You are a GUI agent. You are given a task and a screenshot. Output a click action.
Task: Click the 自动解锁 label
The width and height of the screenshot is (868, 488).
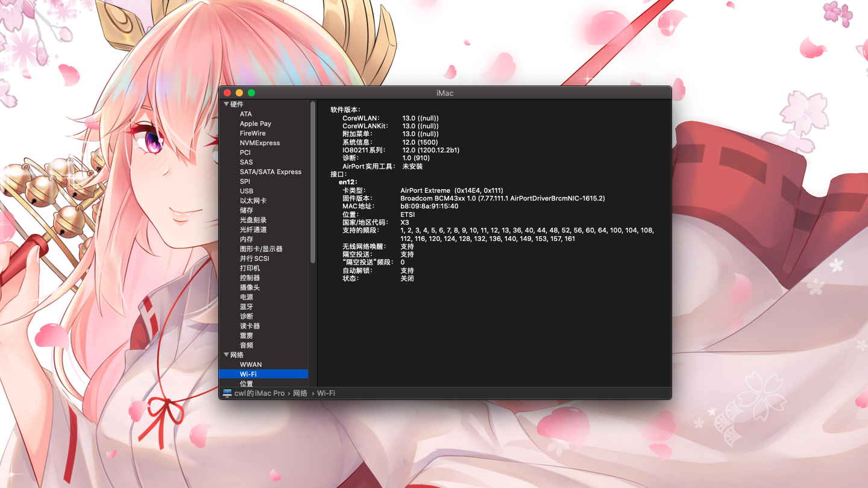(x=357, y=271)
